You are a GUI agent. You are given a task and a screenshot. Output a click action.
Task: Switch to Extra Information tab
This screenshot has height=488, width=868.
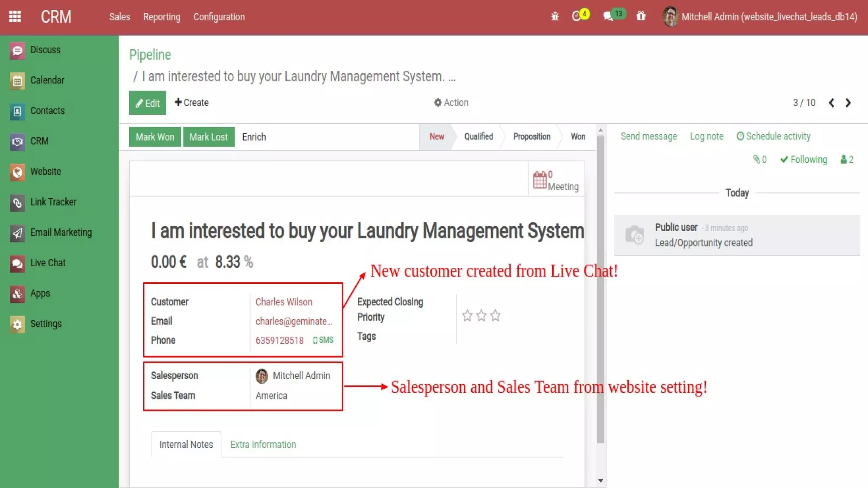point(263,444)
